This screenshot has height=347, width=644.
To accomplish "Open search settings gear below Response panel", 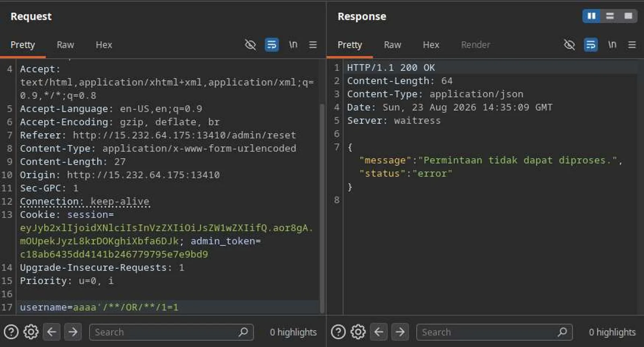I will pyautogui.click(x=358, y=332).
